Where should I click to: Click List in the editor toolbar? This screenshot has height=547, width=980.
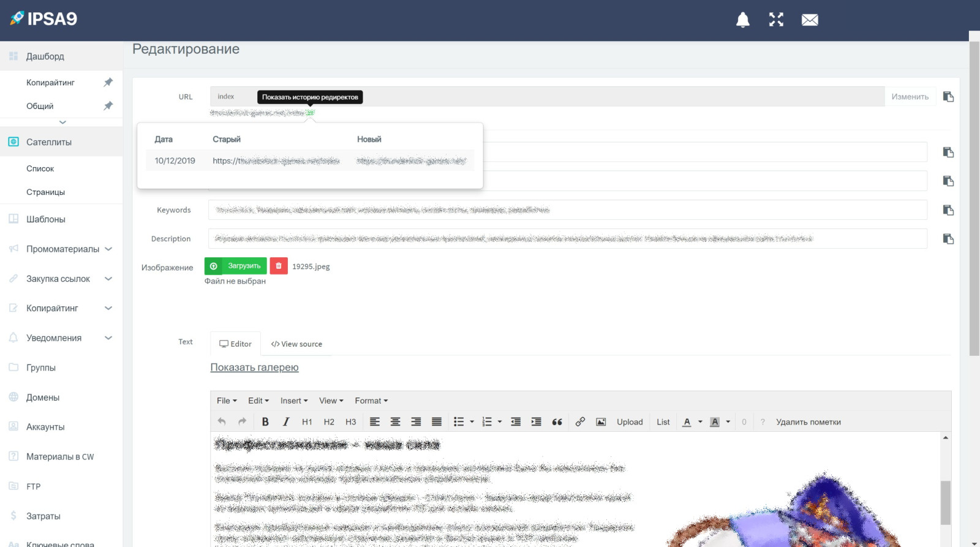(x=663, y=421)
